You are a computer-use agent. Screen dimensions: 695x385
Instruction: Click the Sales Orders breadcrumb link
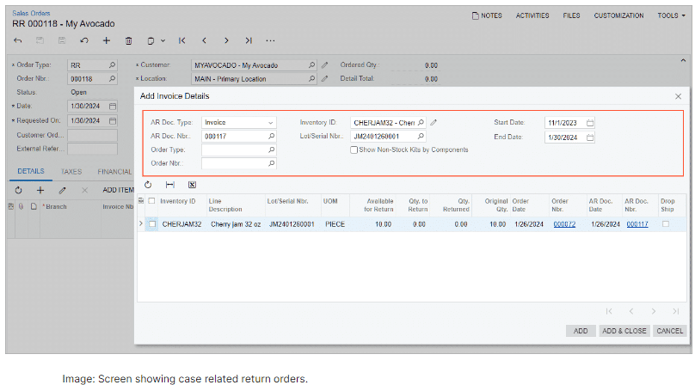[31, 13]
